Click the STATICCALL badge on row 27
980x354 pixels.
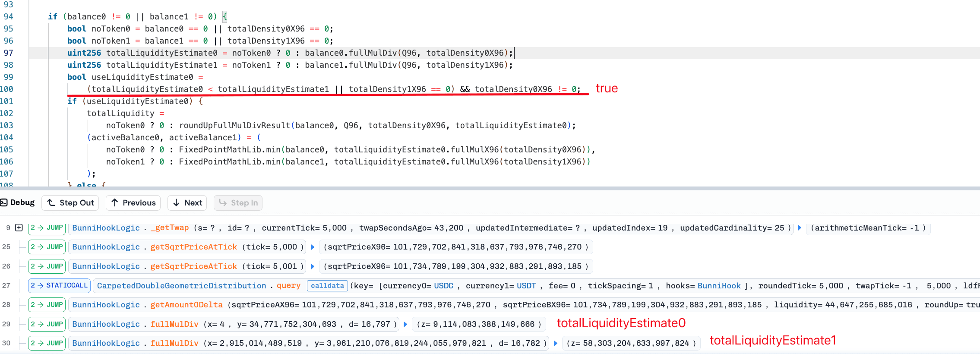(59, 285)
